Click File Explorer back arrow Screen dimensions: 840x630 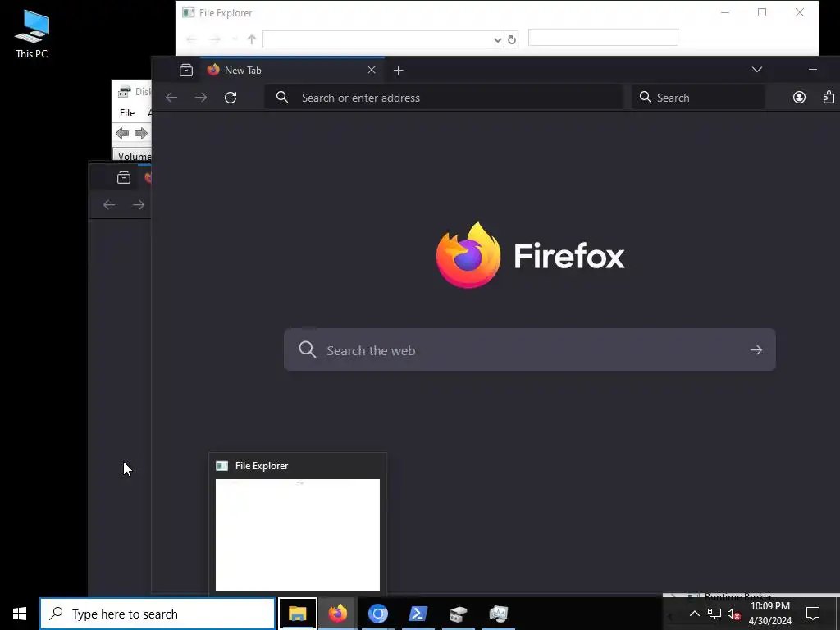point(191,39)
